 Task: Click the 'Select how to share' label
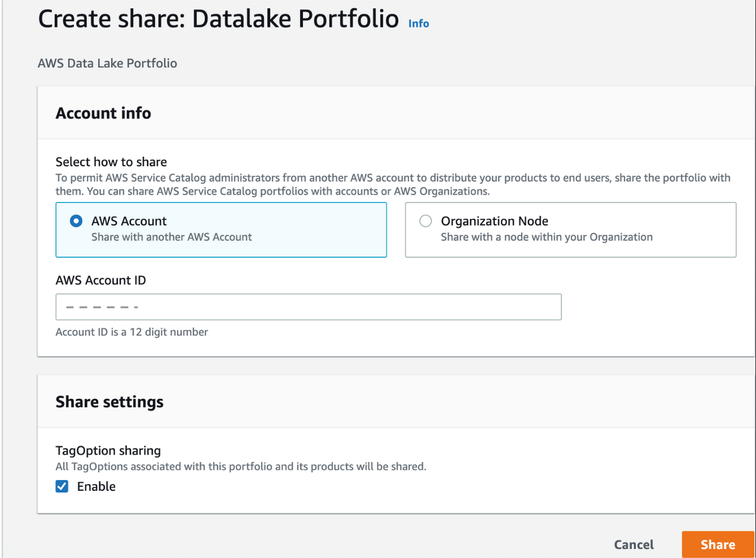(x=111, y=161)
